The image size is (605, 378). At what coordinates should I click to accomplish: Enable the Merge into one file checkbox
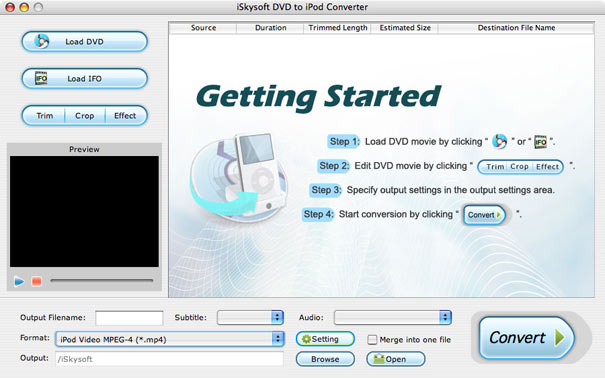pos(372,340)
